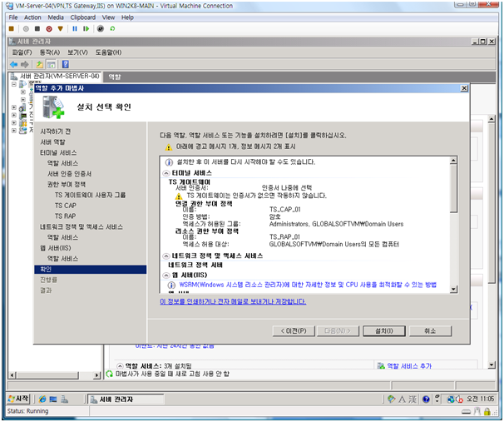Collapse the 네트워크 정책 및 액세스 서비스 section
Screen dimensions: 504x422
166,256
